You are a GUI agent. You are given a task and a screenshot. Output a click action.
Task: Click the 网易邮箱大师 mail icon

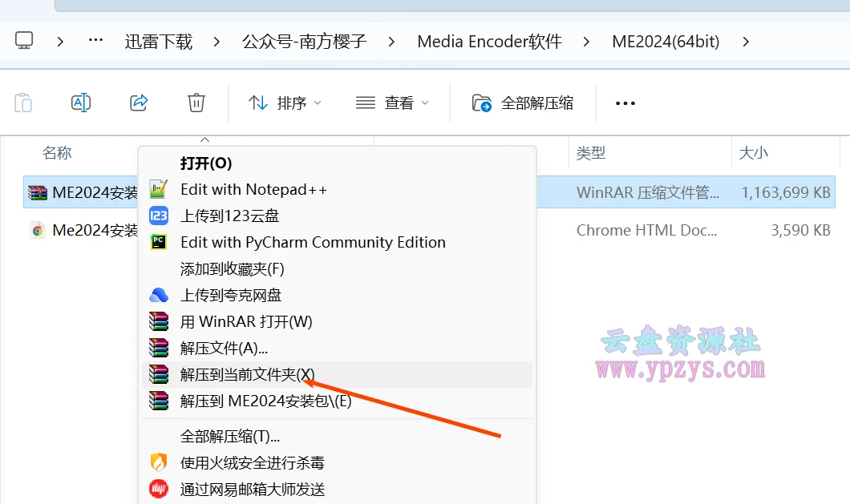158,489
